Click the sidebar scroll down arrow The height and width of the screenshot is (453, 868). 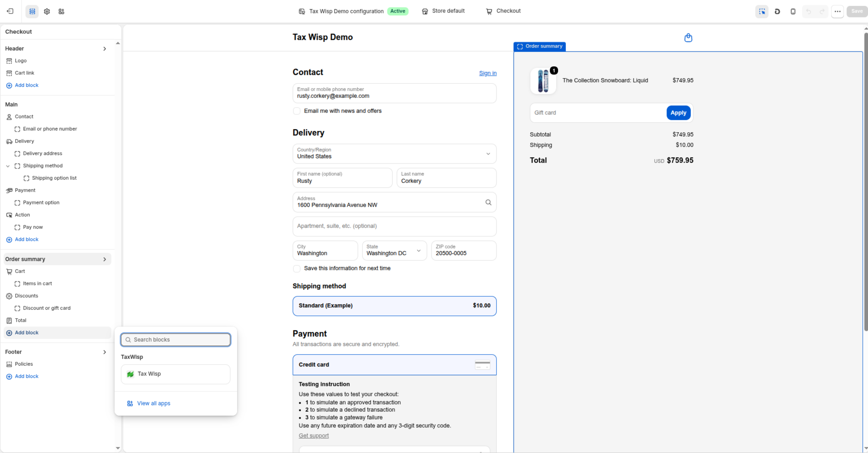(x=118, y=448)
